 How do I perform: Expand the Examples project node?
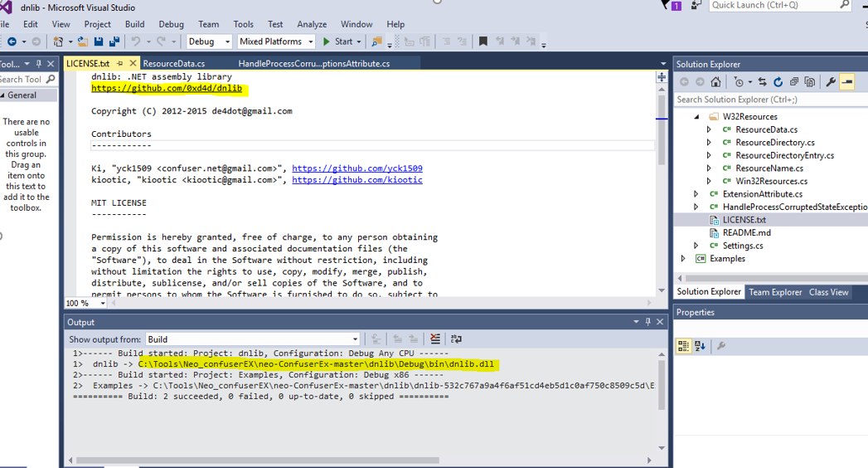click(x=683, y=259)
